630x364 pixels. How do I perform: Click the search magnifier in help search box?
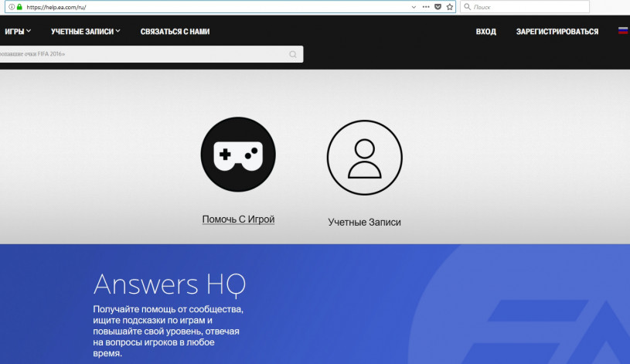[x=293, y=54]
